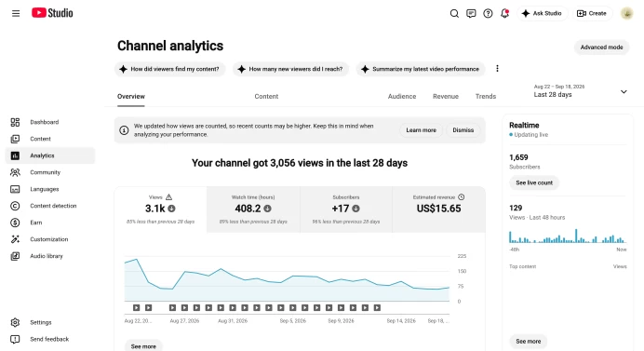Click the info icon in the views notice
Viewport: 644px width, 351px height.
click(124, 130)
